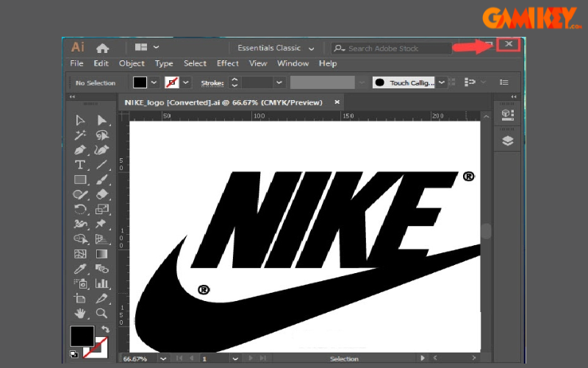Select the Pen tool

coord(80,150)
